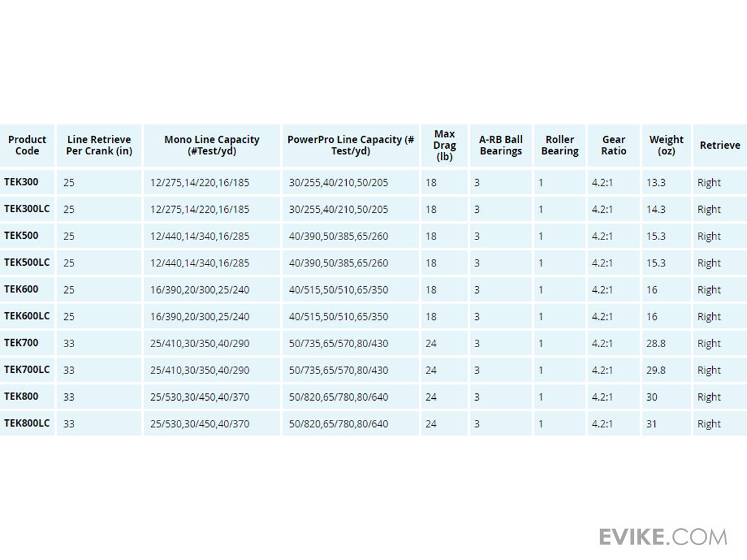The width and height of the screenshot is (747, 560).
Task: Click the 31 weight value for TEK800LC
Action: [x=651, y=424]
